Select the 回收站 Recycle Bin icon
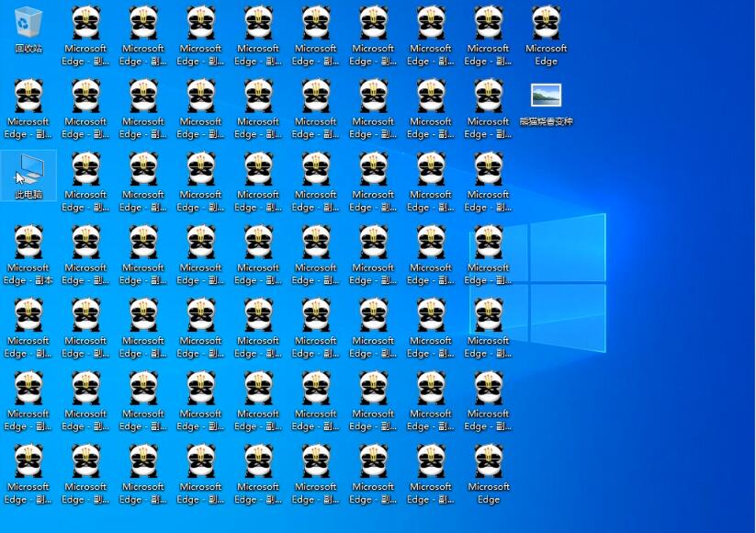 (x=28, y=30)
